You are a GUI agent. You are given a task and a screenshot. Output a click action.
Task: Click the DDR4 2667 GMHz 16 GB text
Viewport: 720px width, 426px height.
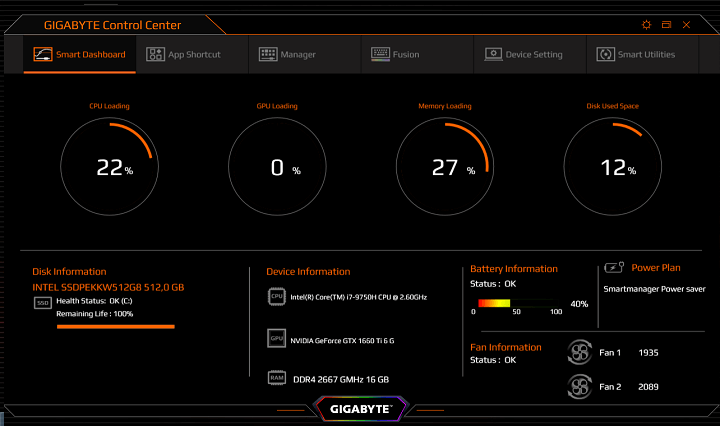[x=341, y=380]
